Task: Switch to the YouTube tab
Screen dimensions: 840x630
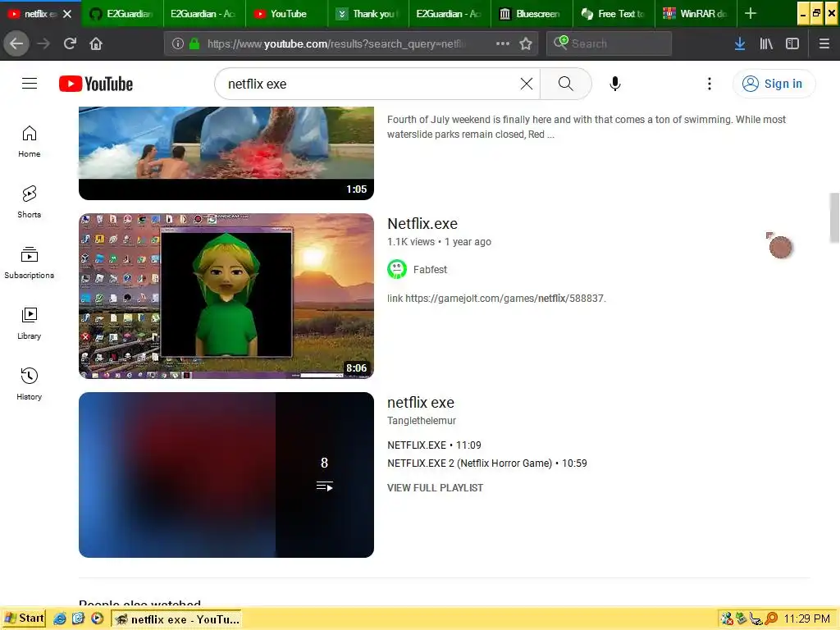Action: pos(286,14)
